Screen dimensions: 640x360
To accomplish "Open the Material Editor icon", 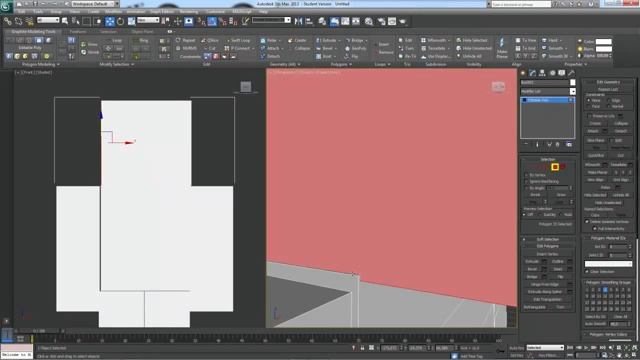I will [x=369, y=21].
